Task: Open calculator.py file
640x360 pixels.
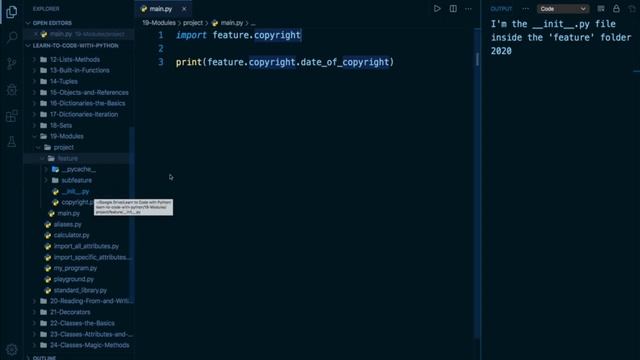Action: pos(71,235)
